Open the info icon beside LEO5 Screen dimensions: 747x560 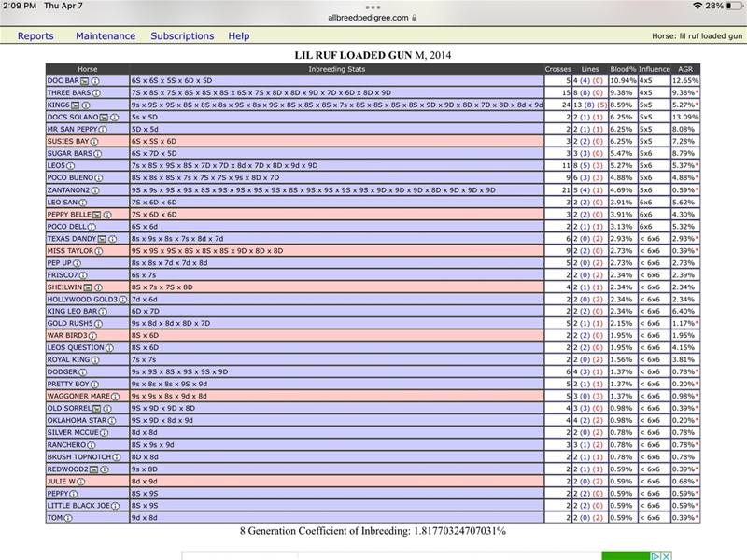point(71,166)
